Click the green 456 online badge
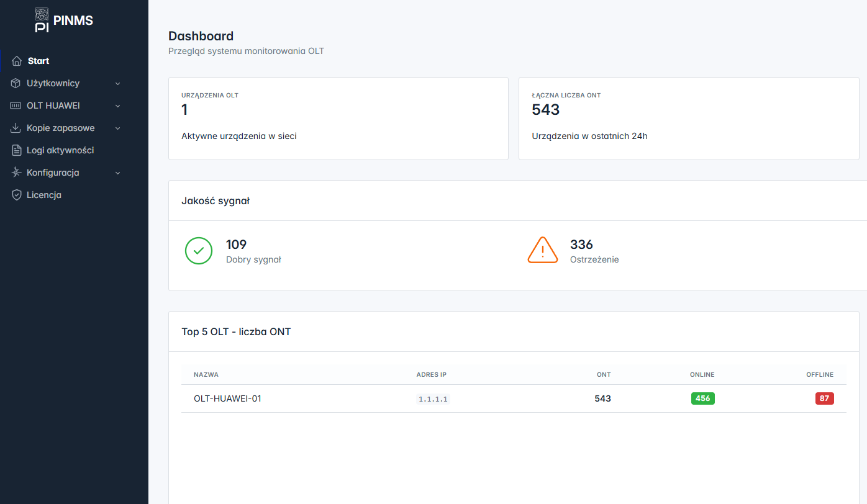 [x=702, y=398]
